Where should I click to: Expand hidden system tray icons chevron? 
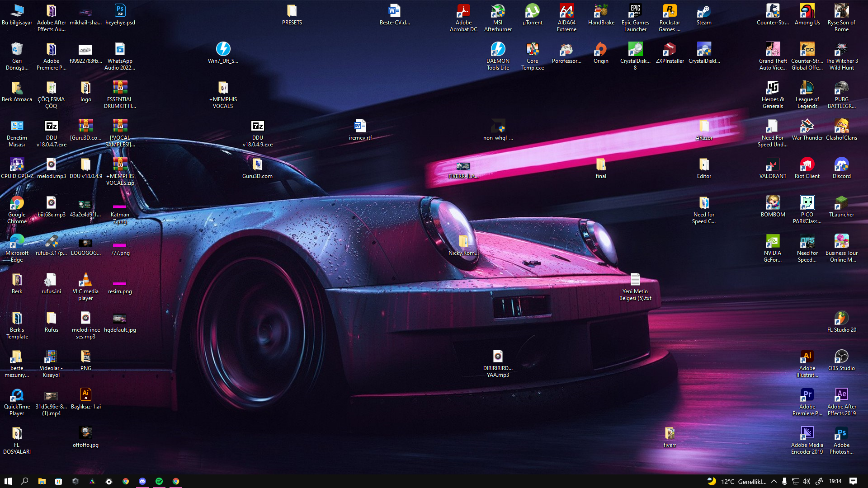(774, 481)
